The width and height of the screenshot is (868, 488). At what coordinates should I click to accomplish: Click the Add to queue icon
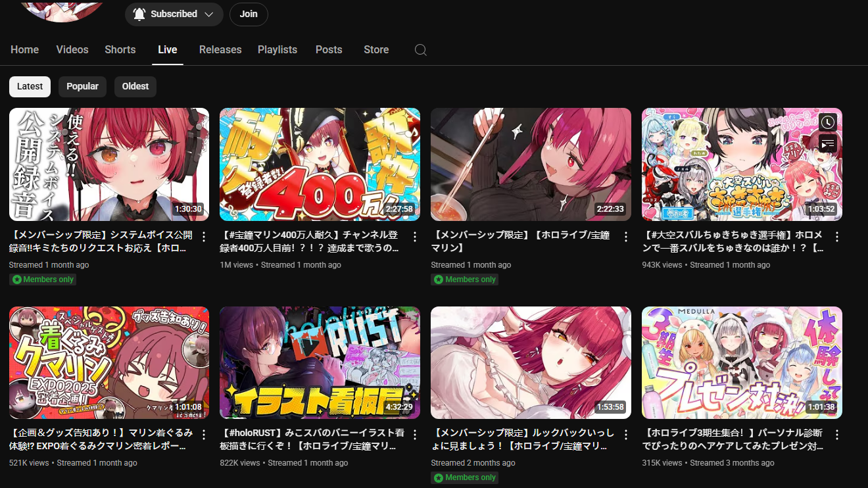point(828,142)
